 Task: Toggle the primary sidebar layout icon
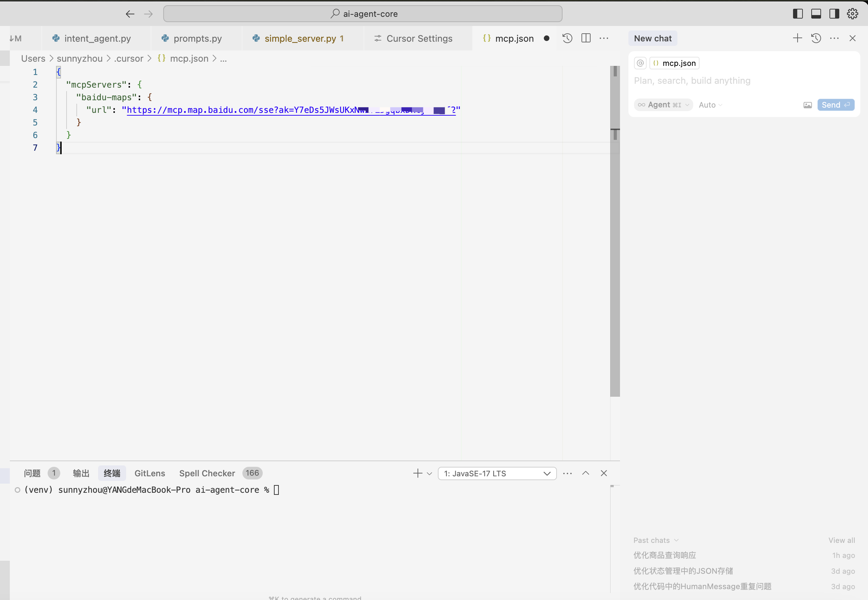[x=798, y=14]
